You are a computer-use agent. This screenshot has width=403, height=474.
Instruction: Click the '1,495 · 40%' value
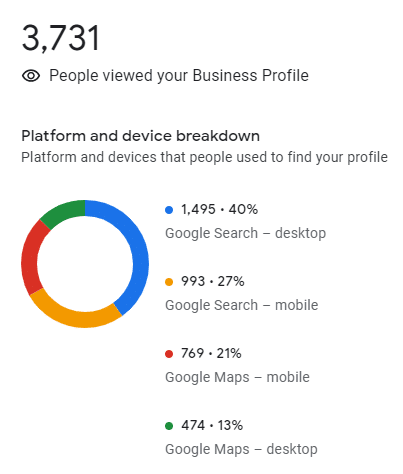point(219,210)
